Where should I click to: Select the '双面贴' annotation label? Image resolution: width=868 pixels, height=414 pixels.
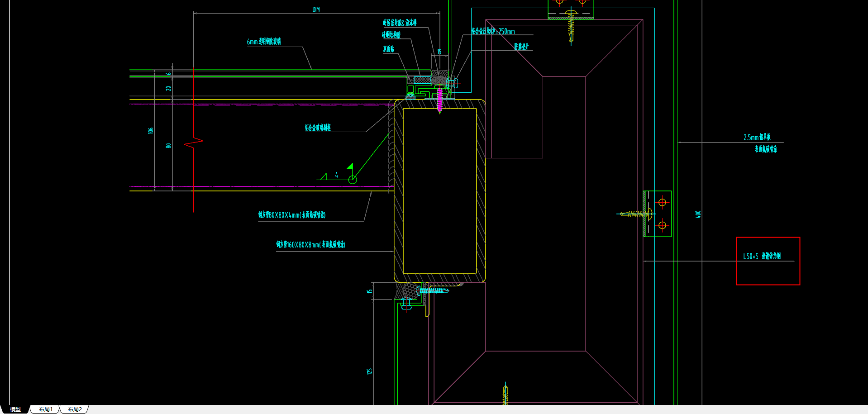388,49
